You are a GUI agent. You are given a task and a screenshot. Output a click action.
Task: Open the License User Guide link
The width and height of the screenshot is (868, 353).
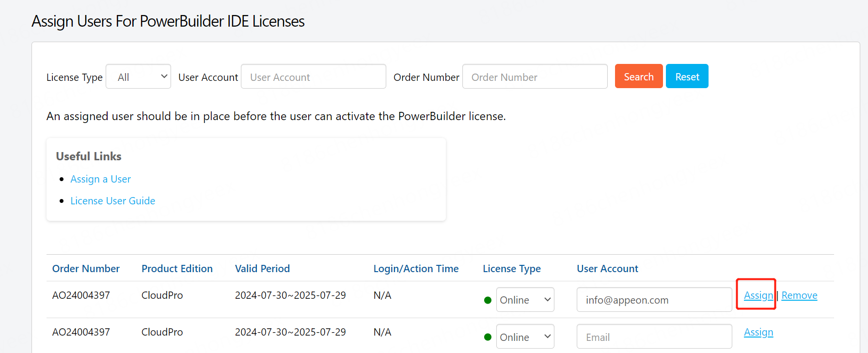tap(112, 201)
